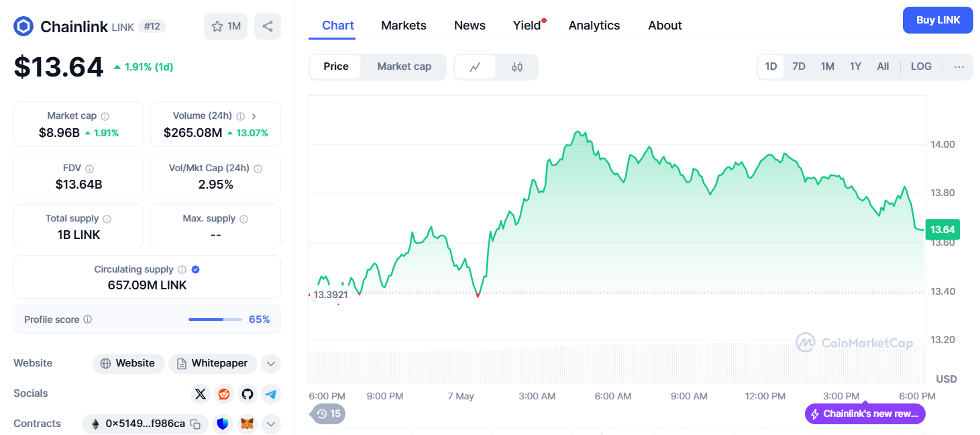The width and height of the screenshot is (980, 435).
Task: Click the 1.91% (1d) price change
Action: click(144, 67)
